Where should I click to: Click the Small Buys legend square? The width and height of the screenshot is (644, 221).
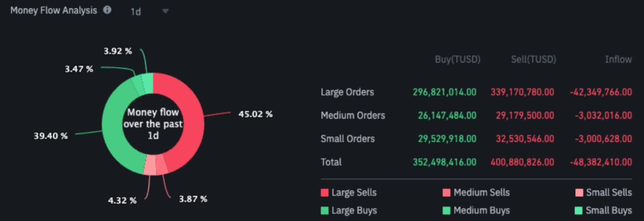click(578, 210)
